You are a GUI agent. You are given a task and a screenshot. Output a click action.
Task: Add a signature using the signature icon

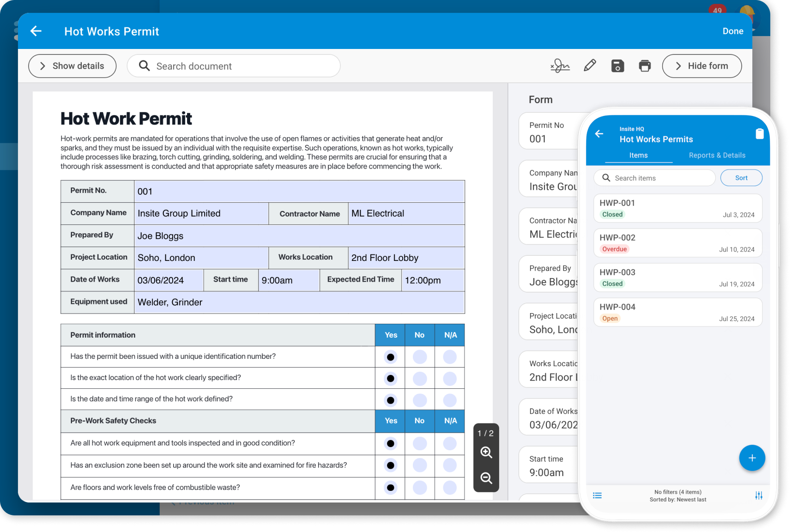tap(560, 66)
